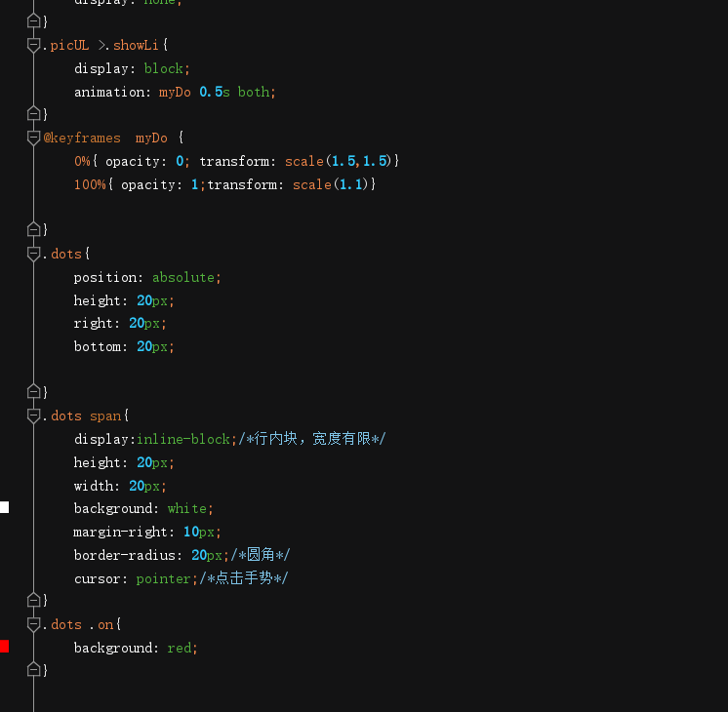This screenshot has width=728, height=712.
Task: Click fold-end marker just above .picUL >.showLi
Action: (33, 20)
